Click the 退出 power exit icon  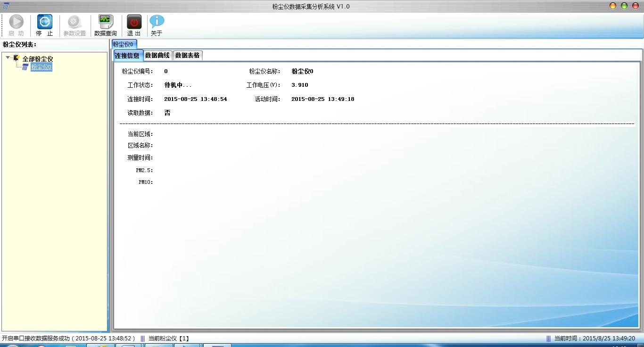pos(134,22)
